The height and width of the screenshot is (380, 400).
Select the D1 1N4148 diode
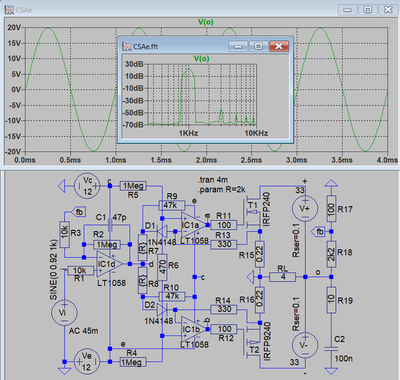(x=162, y=231)
